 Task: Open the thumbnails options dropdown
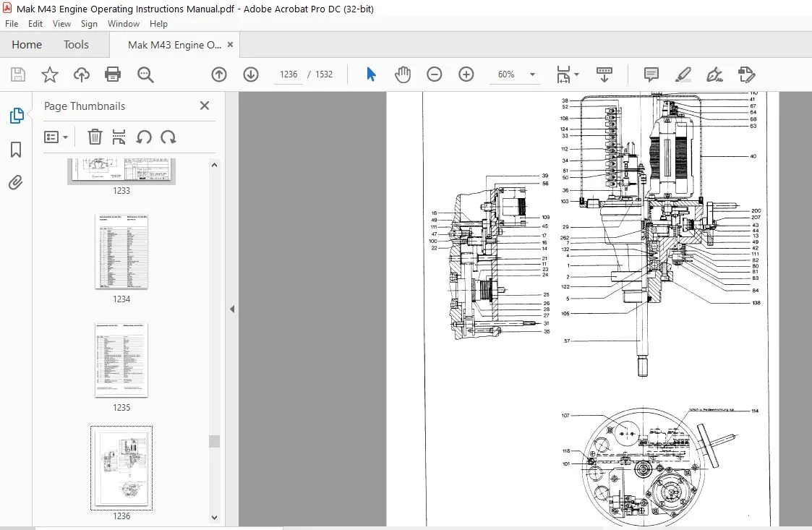[56, 137]
